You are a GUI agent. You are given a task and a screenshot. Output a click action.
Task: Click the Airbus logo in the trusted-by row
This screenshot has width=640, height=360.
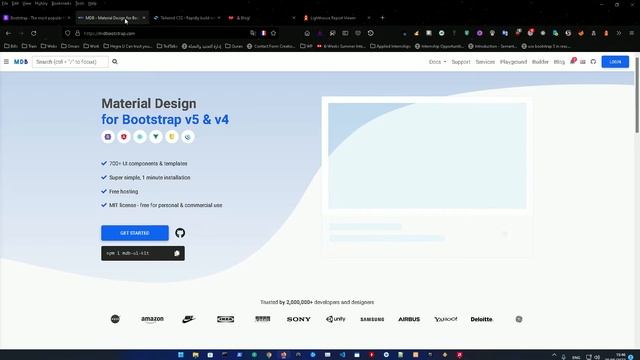pyautogui.click(x=409, y=319)
